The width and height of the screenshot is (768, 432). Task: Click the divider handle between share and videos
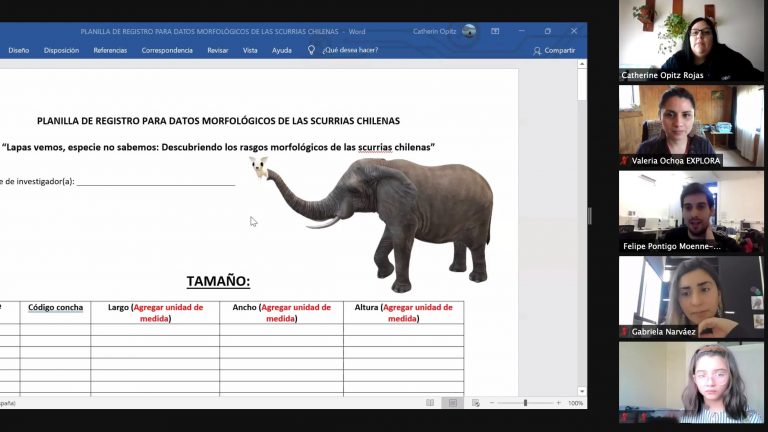click(x=590, y=216)
